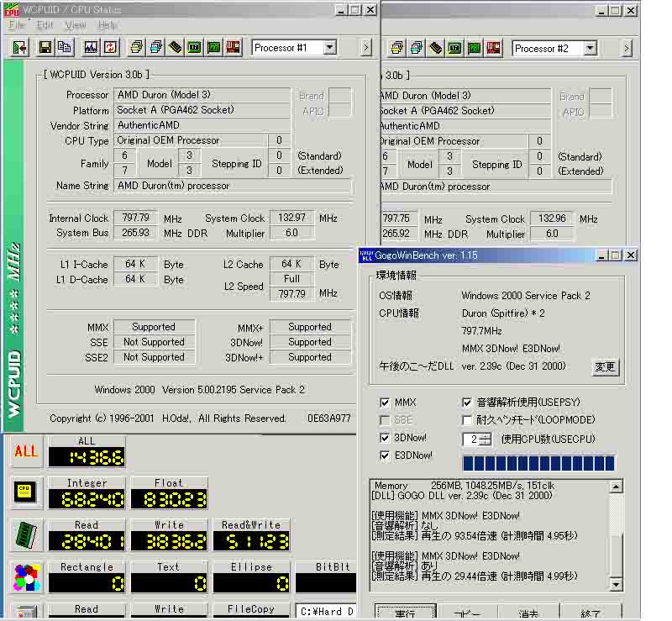Run the ALL benchmark button

pyautogui.click(x=26, y=451)
